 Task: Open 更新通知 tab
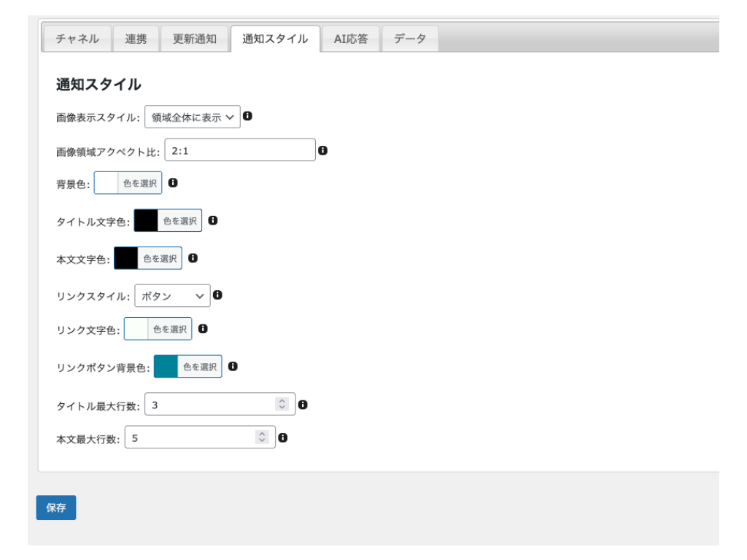pyautogui.click(x=194, y=39)
